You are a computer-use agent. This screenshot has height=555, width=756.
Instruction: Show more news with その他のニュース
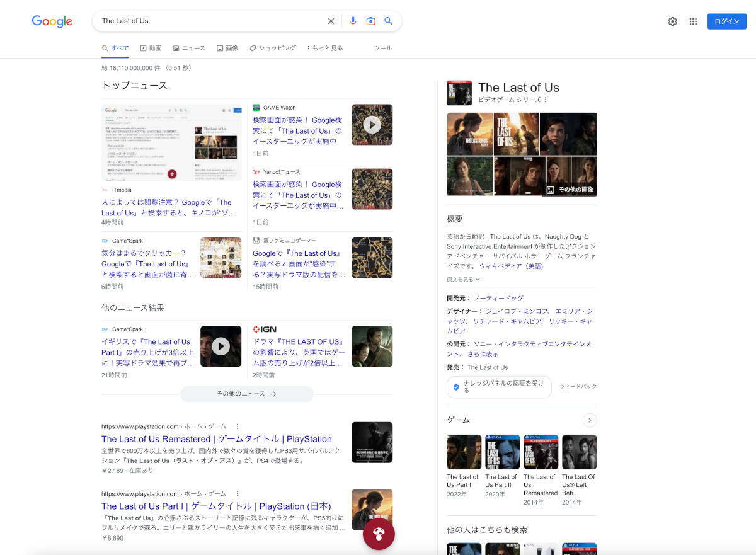pyautogui.click(x=247, y=394)
